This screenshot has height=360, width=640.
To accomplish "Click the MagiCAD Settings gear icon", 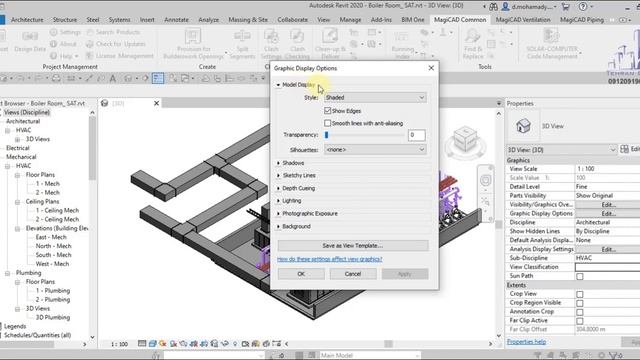I will pos(53,32).
